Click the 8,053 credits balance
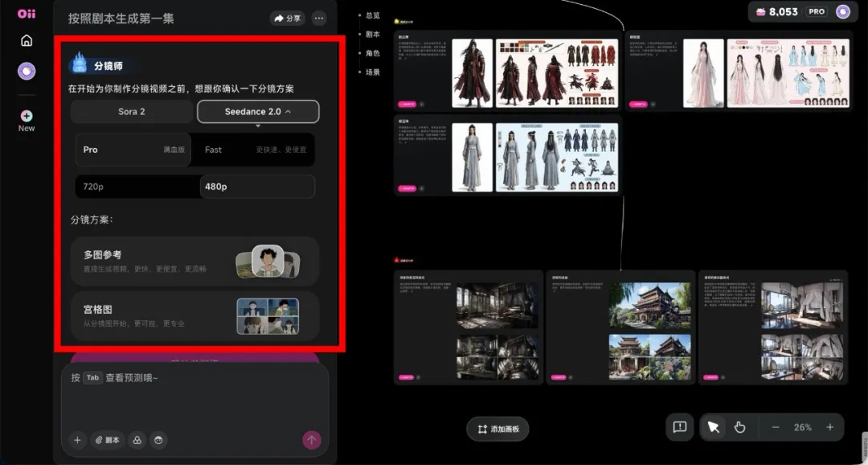This screenshot has height=465, width=868. pos(777,11)
